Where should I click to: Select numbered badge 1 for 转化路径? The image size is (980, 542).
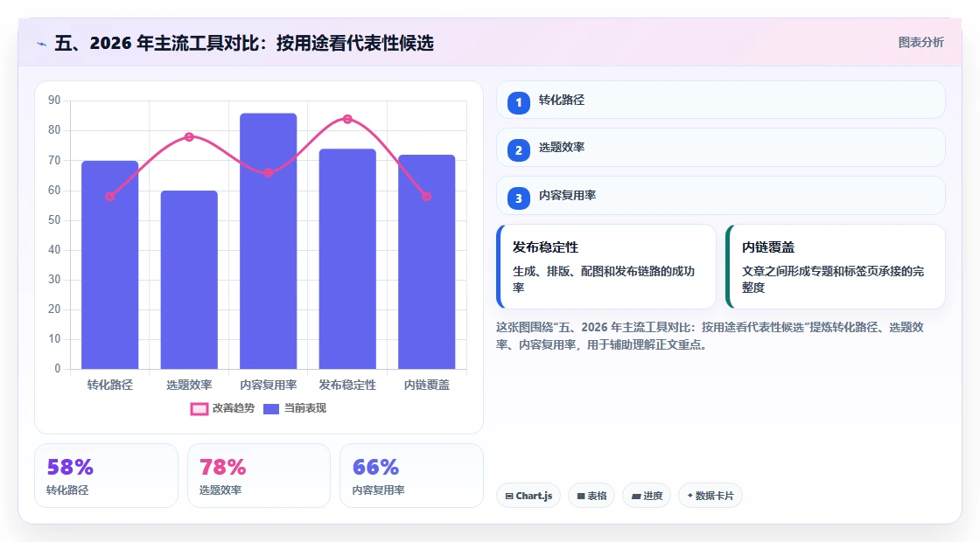tap(518, 103)
